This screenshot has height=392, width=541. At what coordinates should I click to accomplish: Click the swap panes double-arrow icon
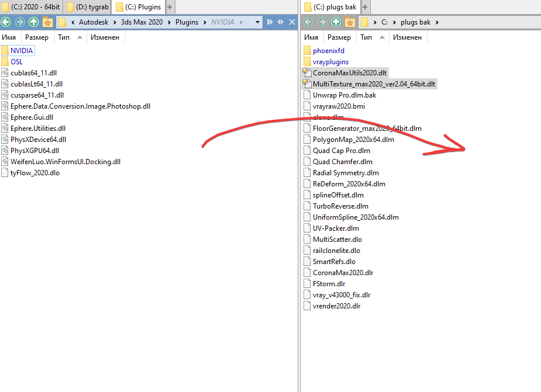click(x=281, y=22)
